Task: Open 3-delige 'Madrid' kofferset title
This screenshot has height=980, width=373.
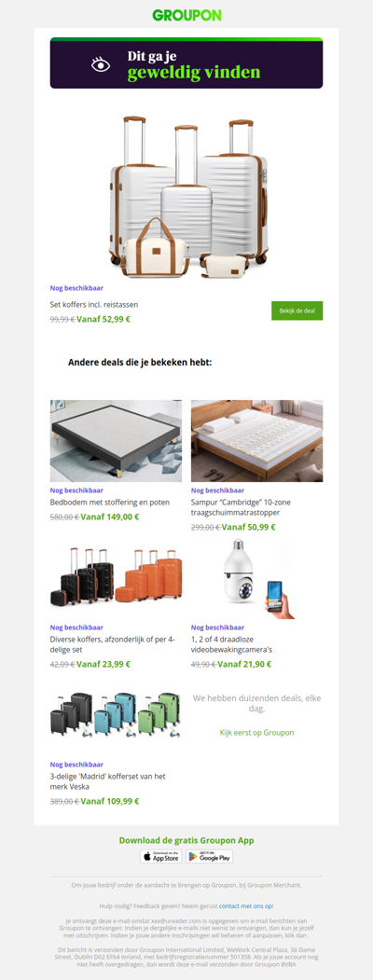Action: (x=107, y=781)
